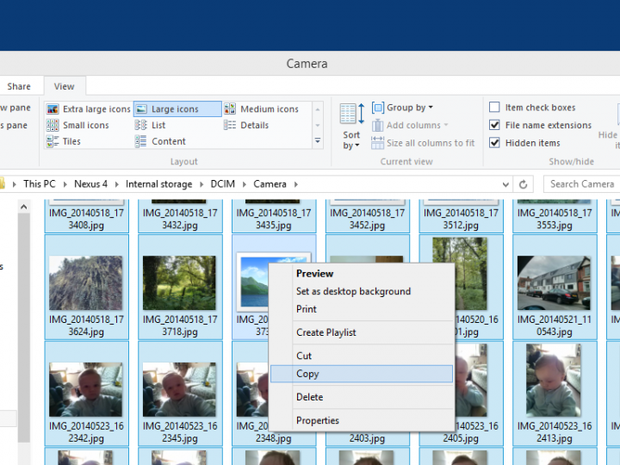Screen dimensions: 620x465
Task: Click Copy in the context menu
Action: [x=362, y=374]
